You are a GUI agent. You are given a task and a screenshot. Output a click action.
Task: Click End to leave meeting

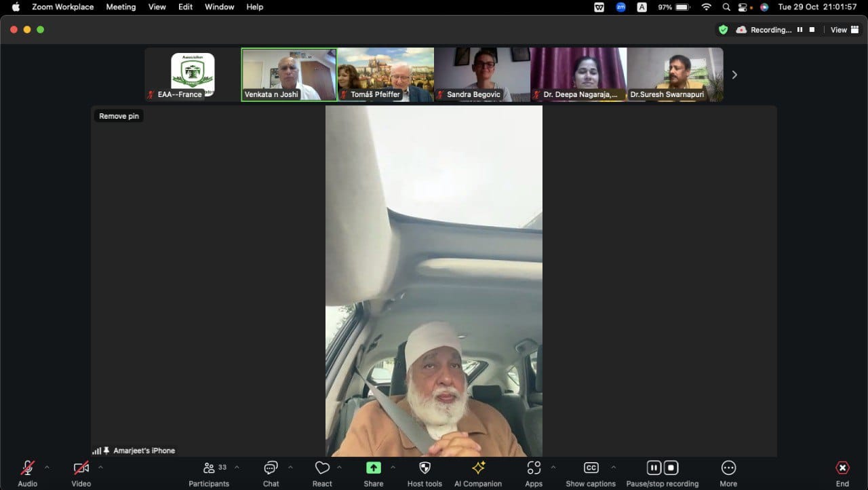[842, 468]
